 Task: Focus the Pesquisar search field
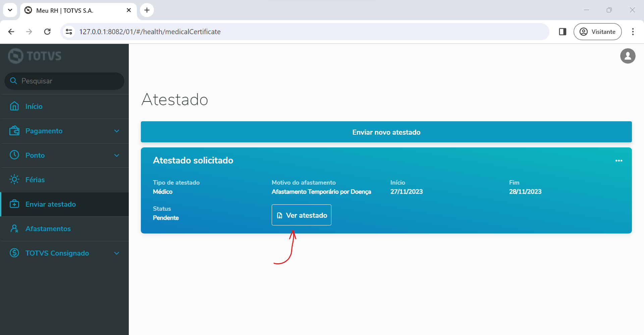coord(67,81)
